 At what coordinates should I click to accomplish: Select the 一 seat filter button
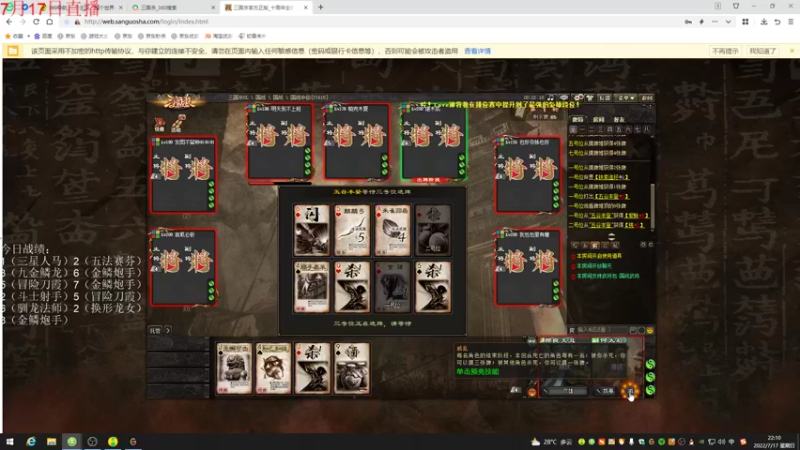[583, 130]
